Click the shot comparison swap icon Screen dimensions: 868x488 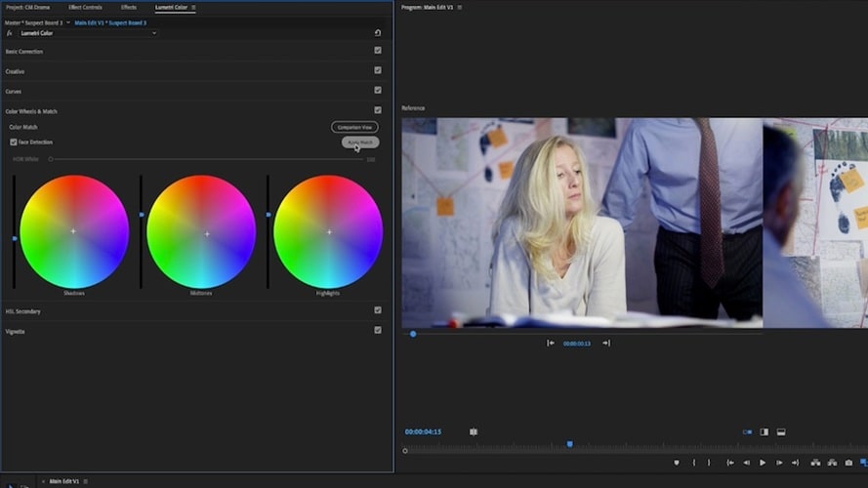474,432
